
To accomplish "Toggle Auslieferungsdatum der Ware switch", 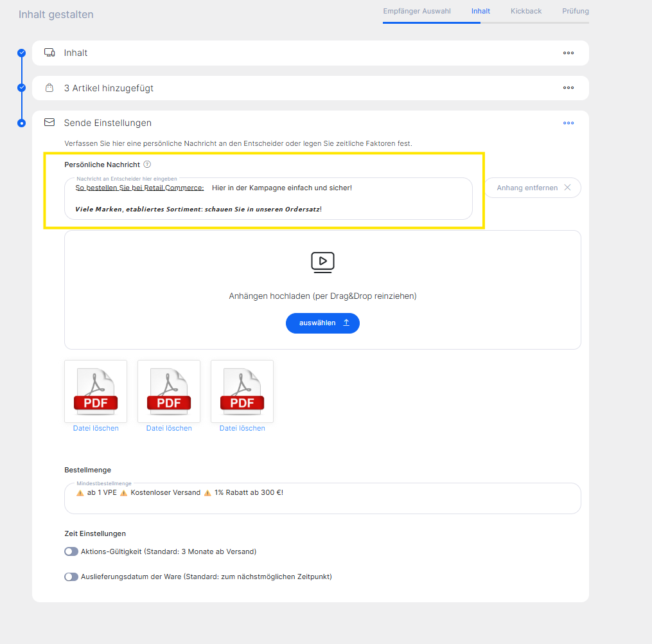I will tap(71, 577).
